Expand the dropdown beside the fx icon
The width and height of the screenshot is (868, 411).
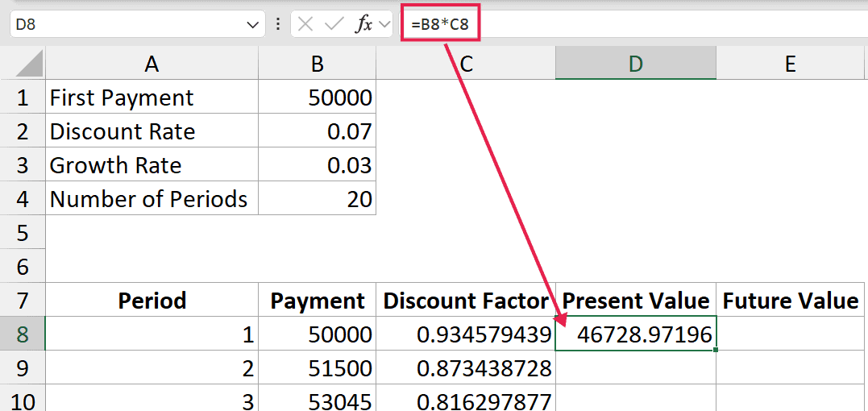(x=384, y=25)
